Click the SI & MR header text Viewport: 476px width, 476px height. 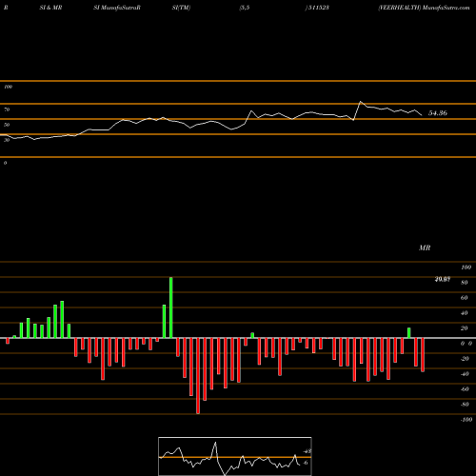[50, 8]
